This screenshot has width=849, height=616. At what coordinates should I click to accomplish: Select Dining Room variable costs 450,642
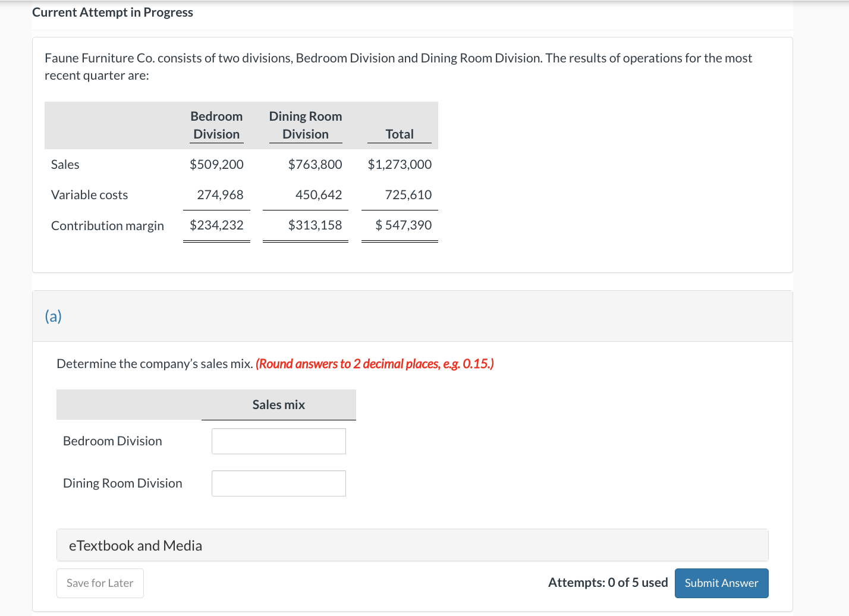[x=319, y=195]
